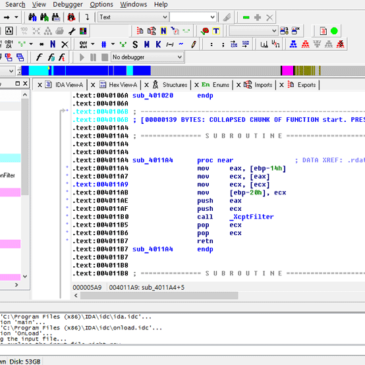
Task: Switch to the Enums tab
Action: [x=216, y=85]
